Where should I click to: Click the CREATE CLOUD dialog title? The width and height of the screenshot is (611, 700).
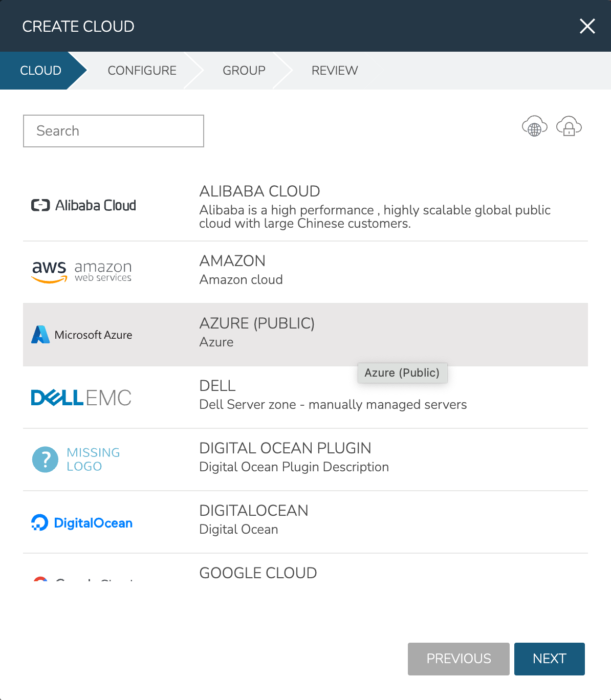[x=78, y=27]
